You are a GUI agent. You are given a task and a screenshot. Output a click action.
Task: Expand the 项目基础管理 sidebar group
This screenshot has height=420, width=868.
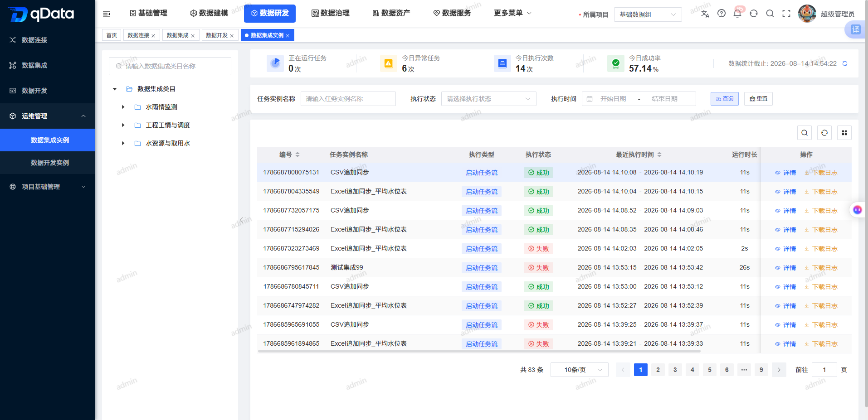pyautogui.click(x=48, y=187)
